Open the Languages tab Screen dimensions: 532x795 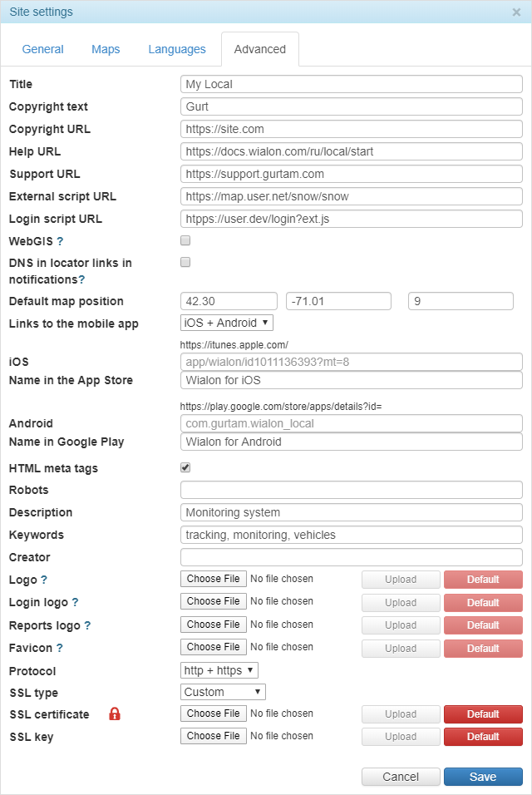(177, 49)
